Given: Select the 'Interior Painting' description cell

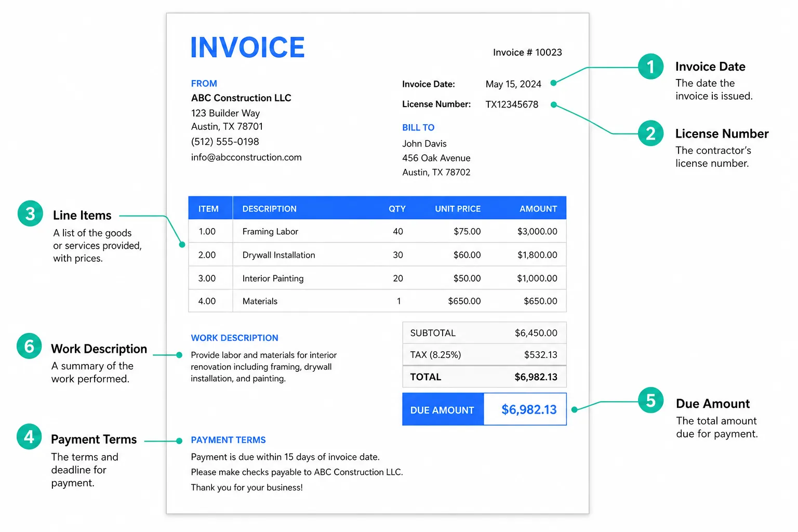Looking at the screenshot, I should (x=273, y=278).
